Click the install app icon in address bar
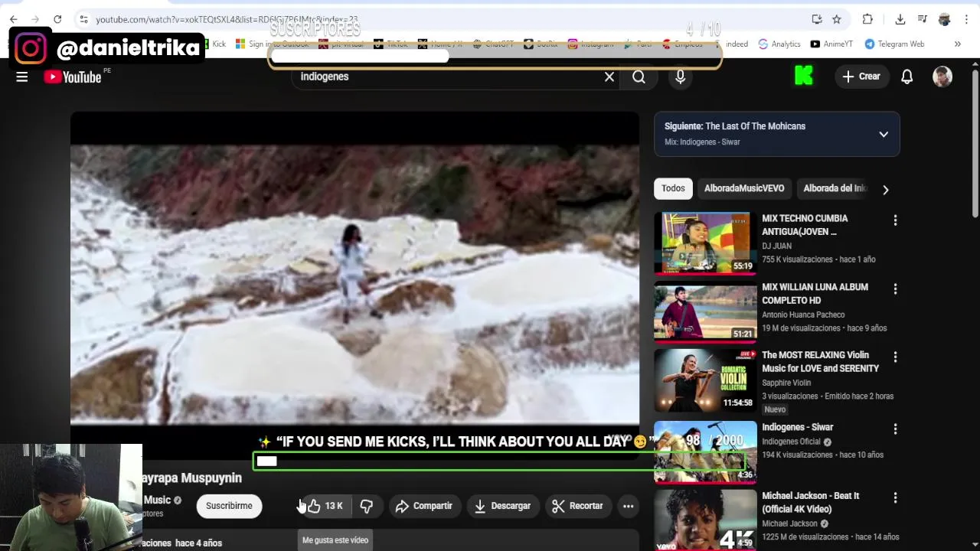The height and width of the screenshot is (551, 980). [817, 19]
